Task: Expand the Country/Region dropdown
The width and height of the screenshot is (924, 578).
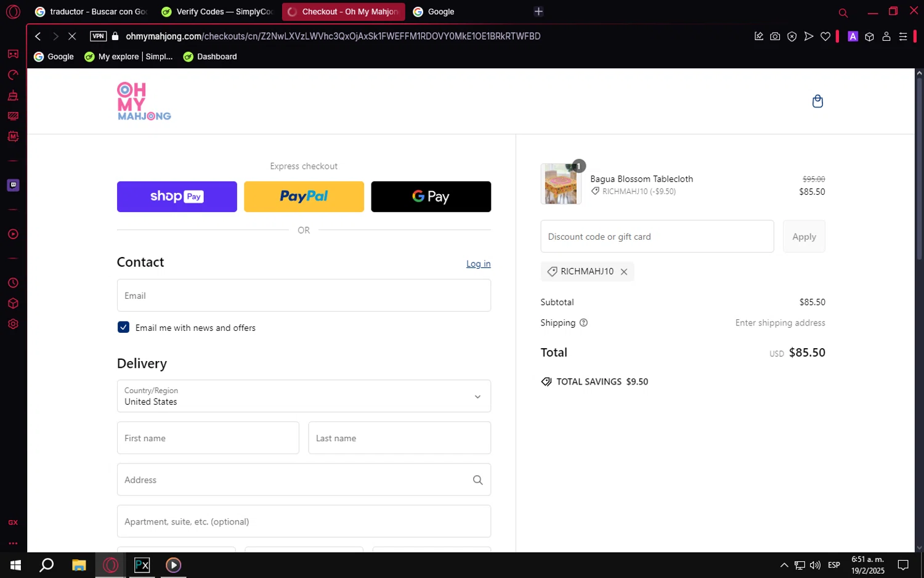Action: (x=304, y=396)
